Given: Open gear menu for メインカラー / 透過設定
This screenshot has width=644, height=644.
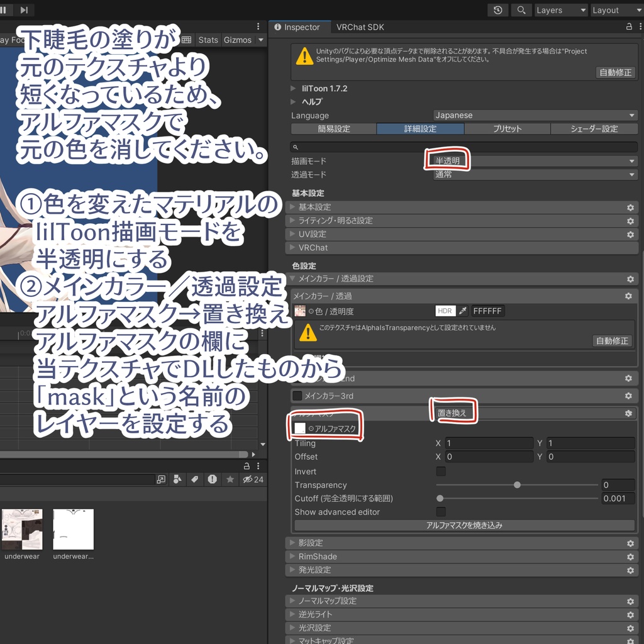Looking at the screenshot, I should coord(630,279).
